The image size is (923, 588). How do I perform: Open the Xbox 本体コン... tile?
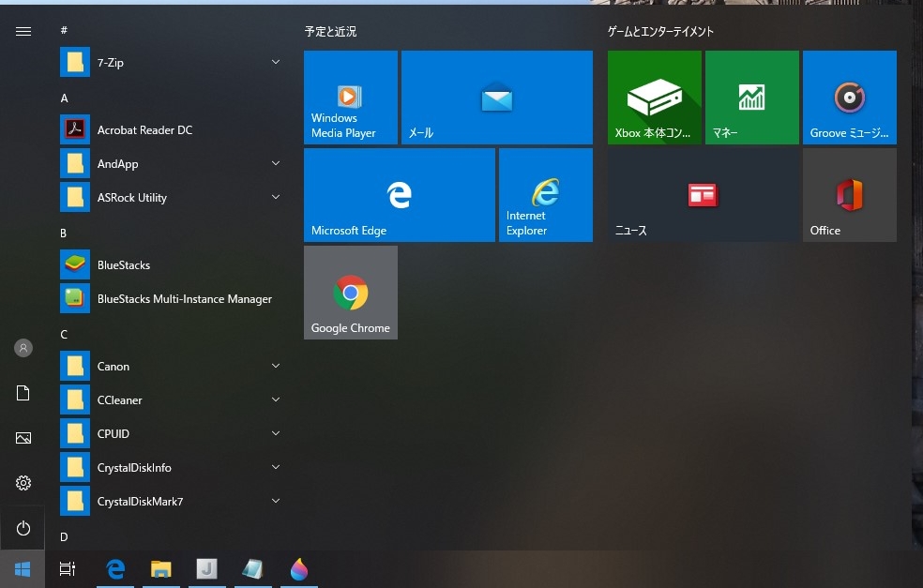click(655, 98)
